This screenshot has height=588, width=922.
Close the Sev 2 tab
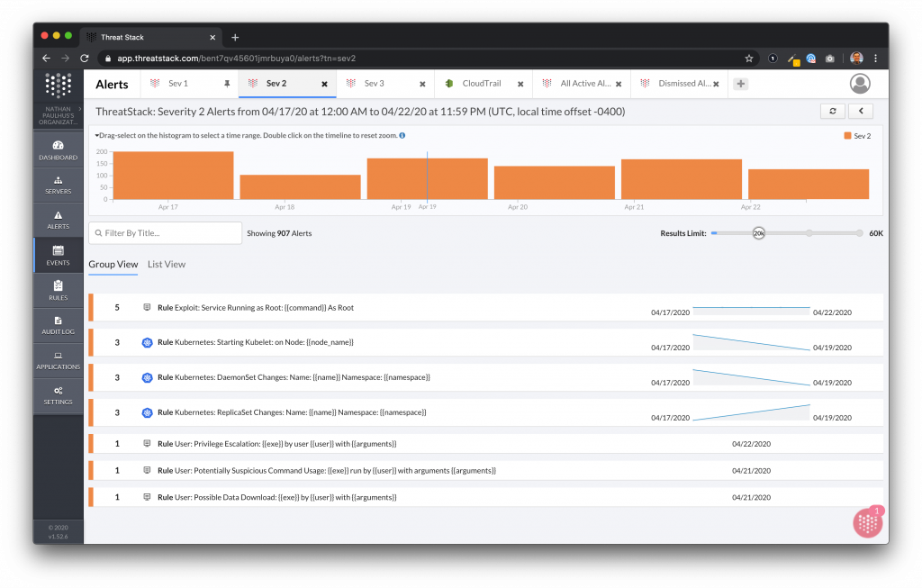(324, 84)
